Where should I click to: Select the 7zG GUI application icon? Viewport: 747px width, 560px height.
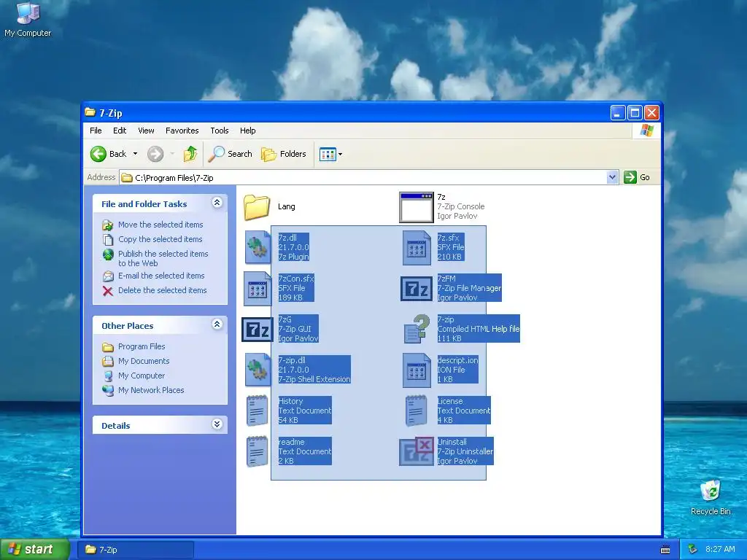coord(257,330)
